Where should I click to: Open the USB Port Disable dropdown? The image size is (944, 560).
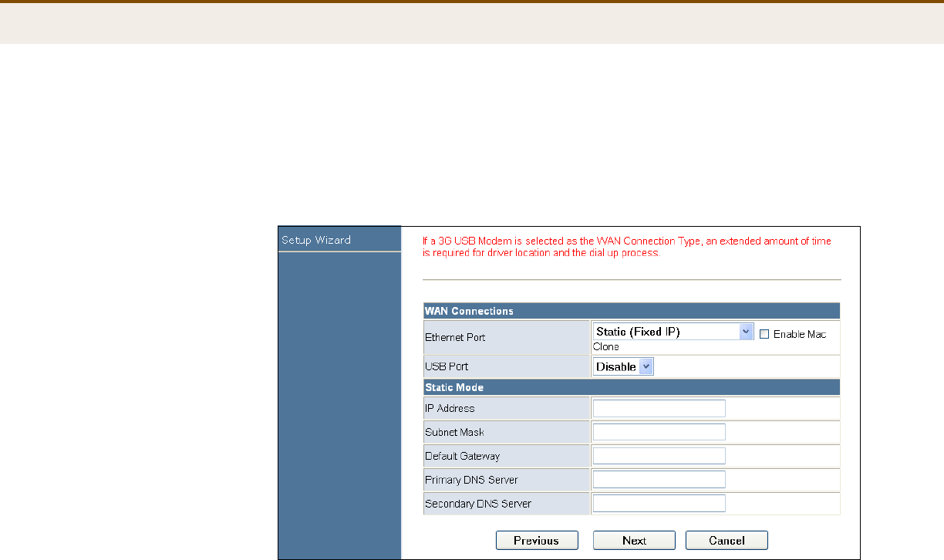pyautogui.click(x=623, y=367)
